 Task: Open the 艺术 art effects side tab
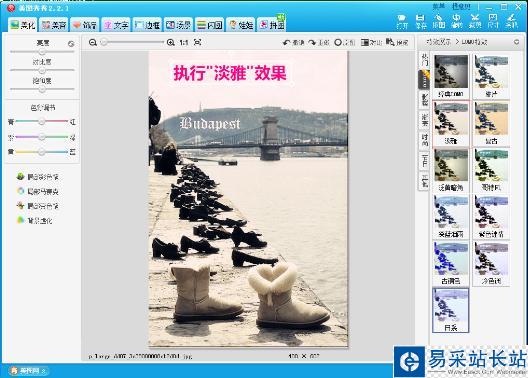(x=425, y=161)
